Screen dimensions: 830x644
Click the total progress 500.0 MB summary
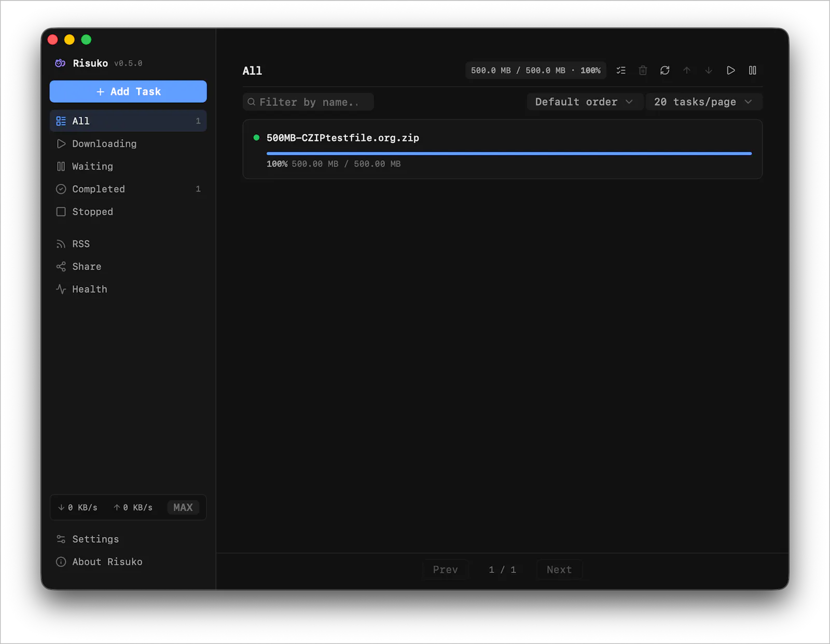click(x=536, y=70)
